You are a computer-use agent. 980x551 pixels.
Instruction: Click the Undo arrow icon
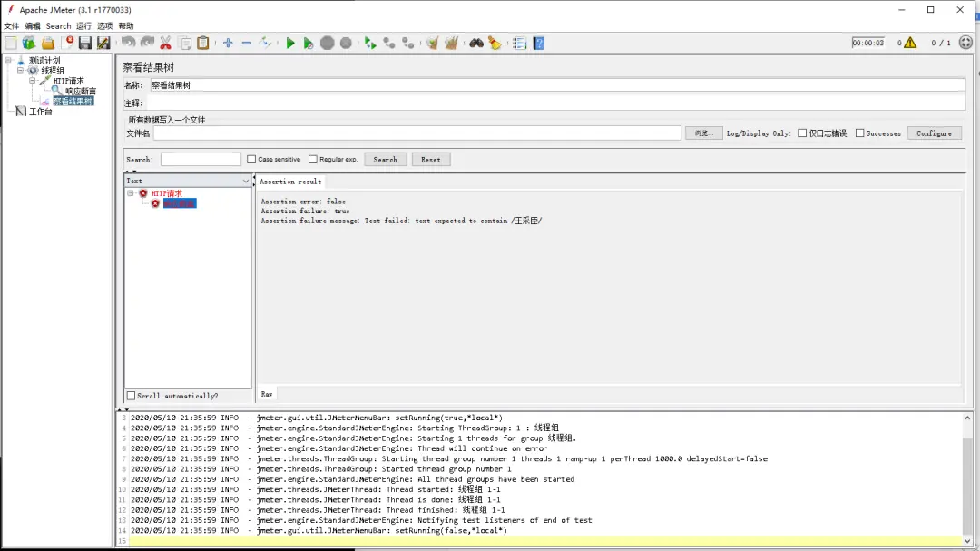tap(128, 44)
